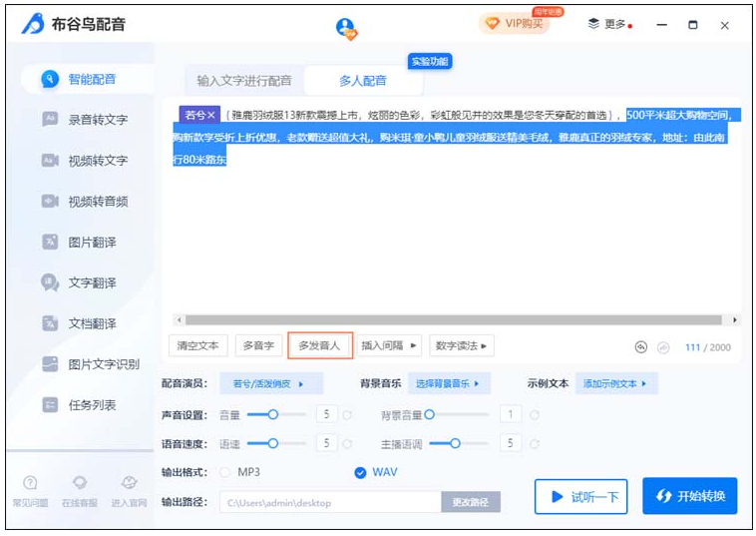This screenshot has height=536, width=756.
Task: Click the 输出路径 path input field
Action: click(x=329, y=502)
